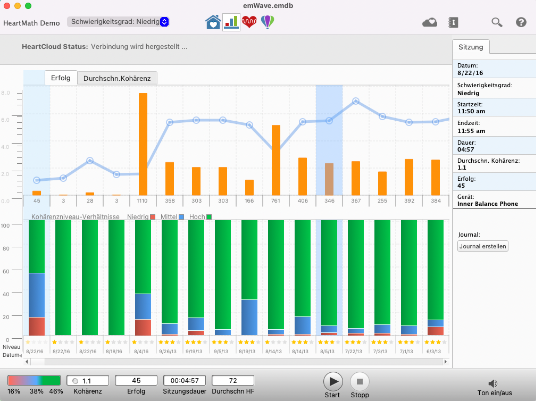
Task: Click the HeartMath Demo user label
Action: point(31,23)
